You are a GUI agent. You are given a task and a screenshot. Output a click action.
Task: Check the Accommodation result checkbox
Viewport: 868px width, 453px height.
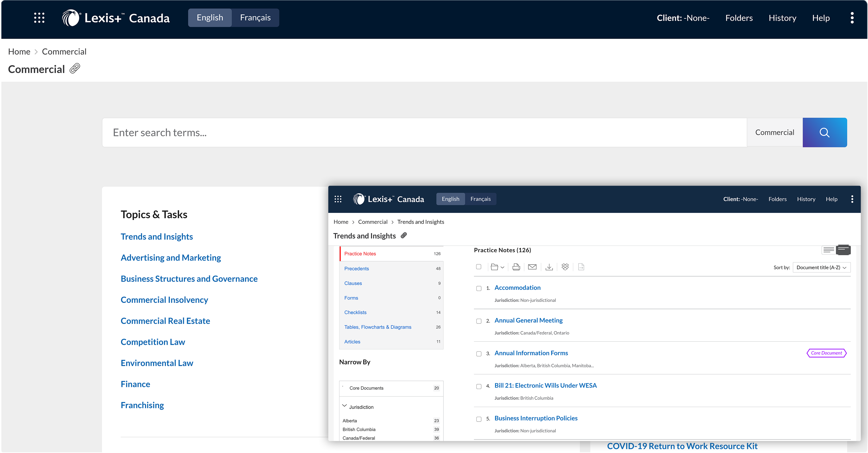click(479, 288)
